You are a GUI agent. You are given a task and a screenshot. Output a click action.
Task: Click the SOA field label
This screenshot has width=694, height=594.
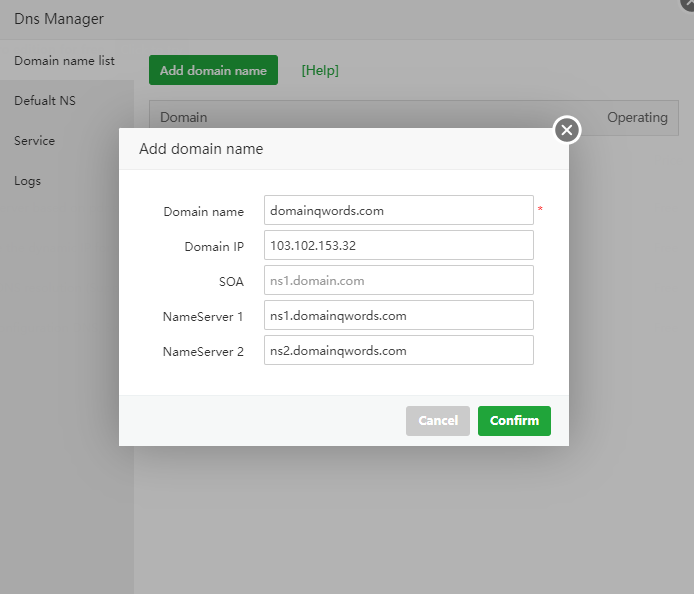(231, 282)
